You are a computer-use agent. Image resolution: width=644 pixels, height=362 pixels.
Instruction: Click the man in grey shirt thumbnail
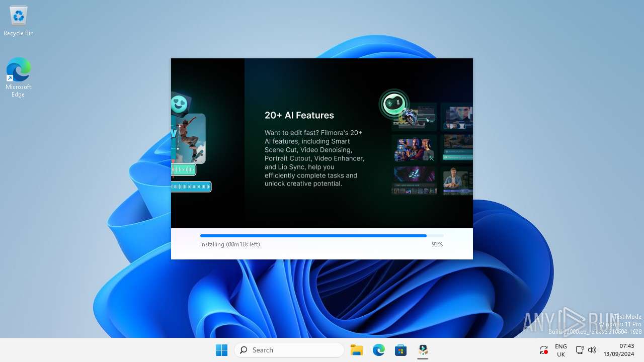point(457,182)
